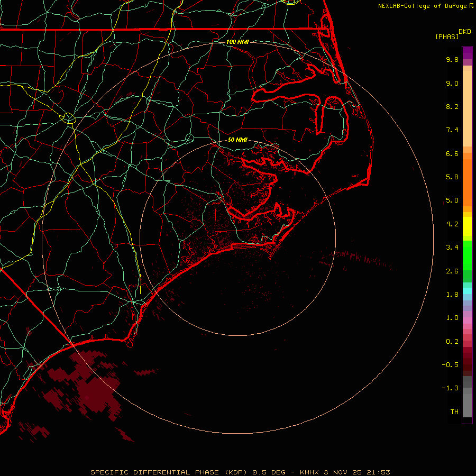This screenshot has width=476, height=476.
Task: Click the 0.2 legend value
Action: [x=452, y=342]
